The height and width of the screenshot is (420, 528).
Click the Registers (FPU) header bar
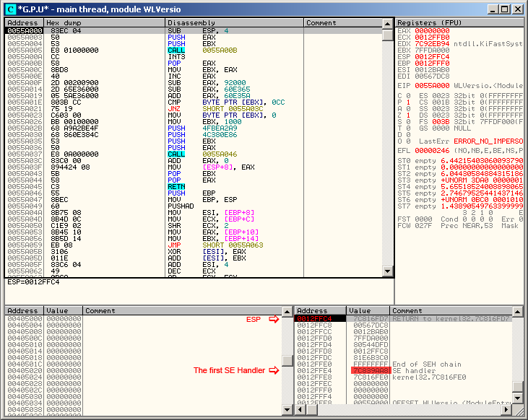tap(459, 23)
